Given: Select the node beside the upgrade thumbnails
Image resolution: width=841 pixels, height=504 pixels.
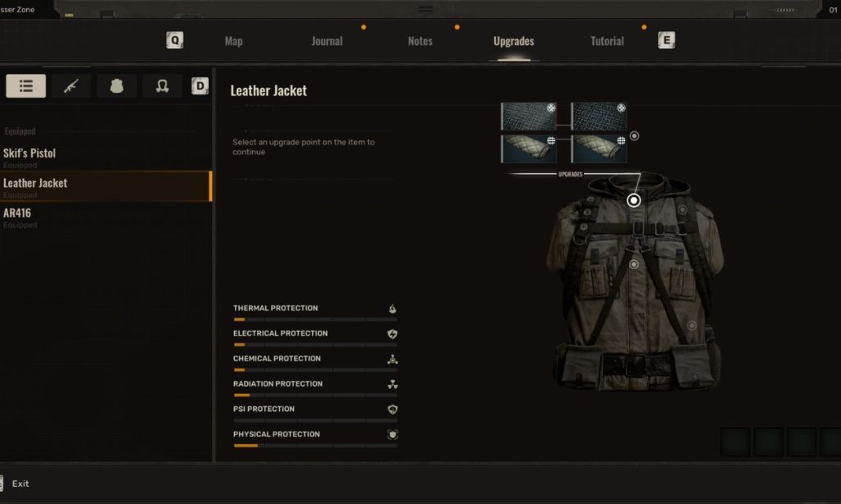Looking at the screenshot, I should (632, 136).
